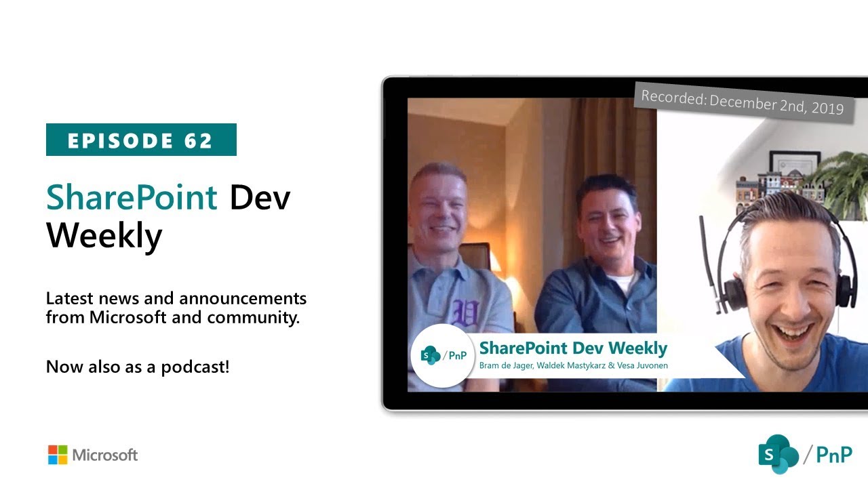868x488 pixels.
Task: Click the EPISODE 62 banner
Action: click(141, 140)
